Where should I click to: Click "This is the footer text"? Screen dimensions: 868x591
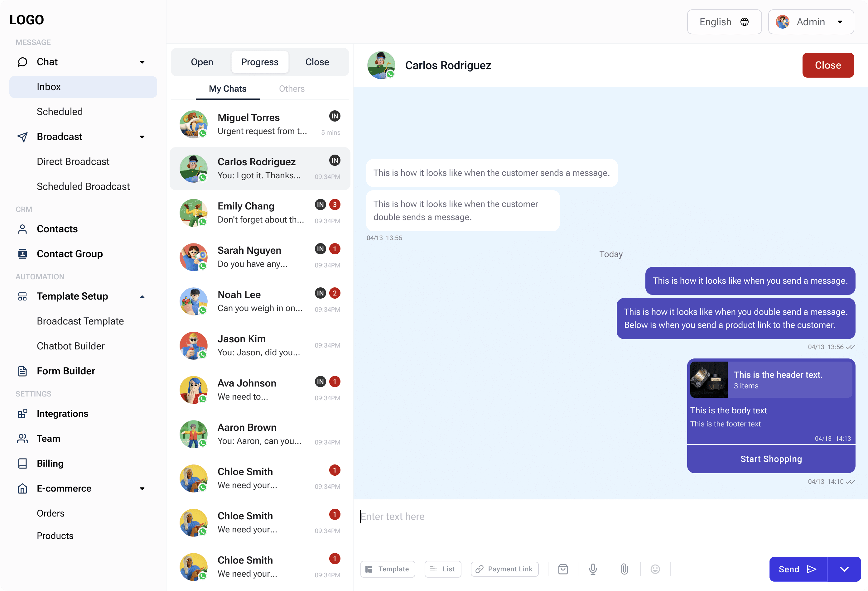(725, 424)
